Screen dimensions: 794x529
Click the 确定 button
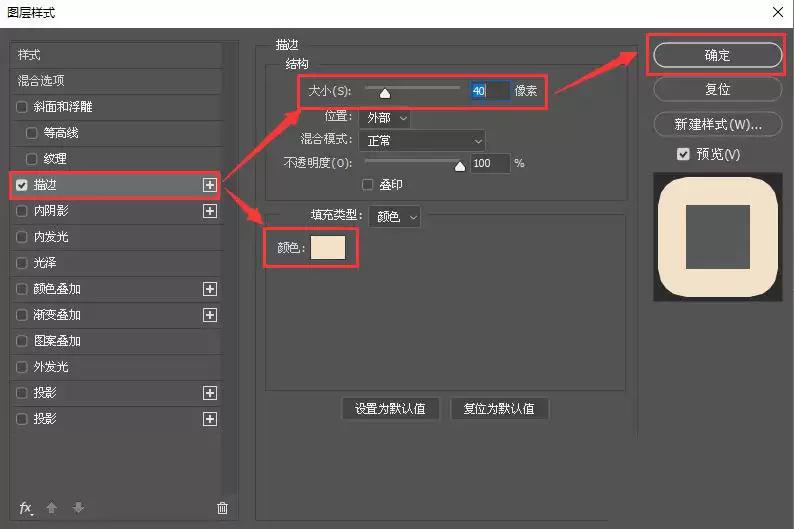click(718, 55)
